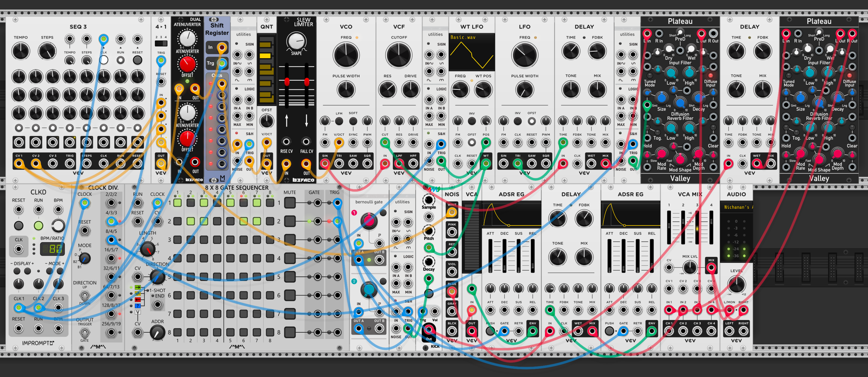Screen dimensions: 868x377
Task: Turn the Slew Limiter SHAPE knob
Action: tap(296, 42)
